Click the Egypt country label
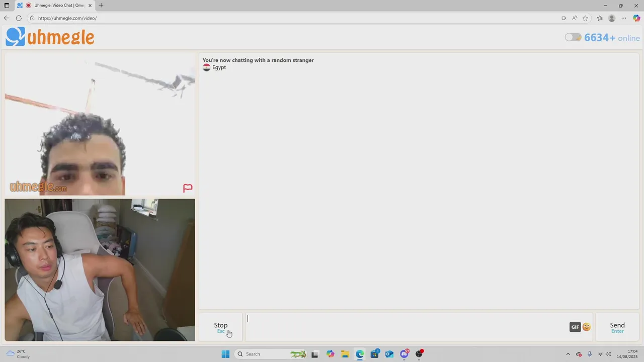Image resolution: width=644 pixels, height=362 pixels. click(x=219, y=67)
